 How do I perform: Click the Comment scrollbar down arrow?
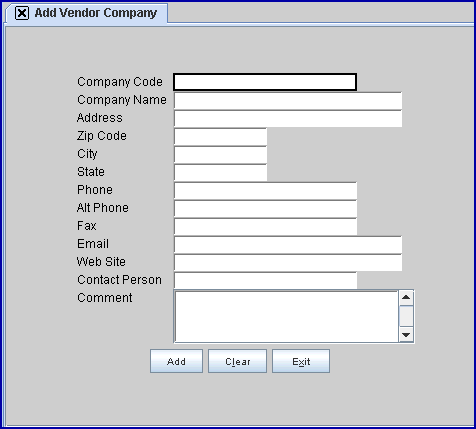point(406,335)
